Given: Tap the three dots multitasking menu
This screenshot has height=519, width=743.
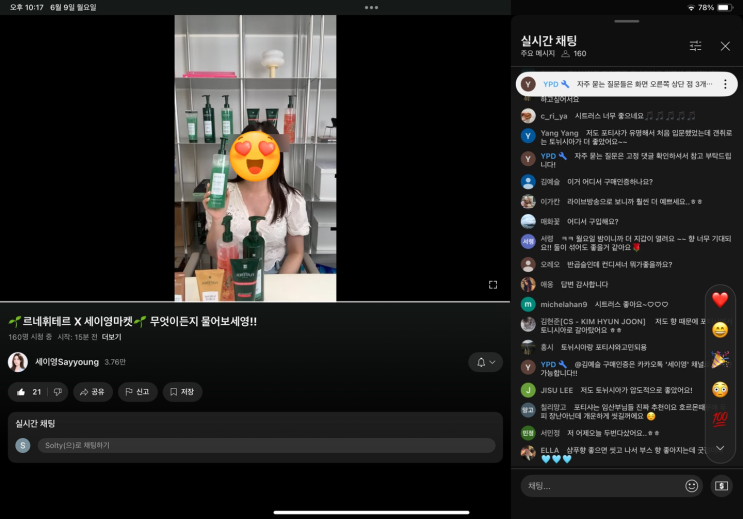Looking at the screenshot, I should (x=371, y=8).
